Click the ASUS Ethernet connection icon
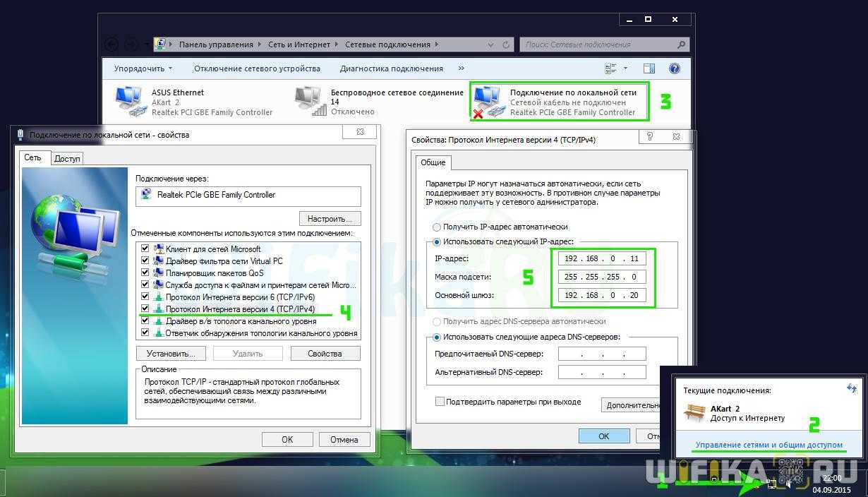 [x=128, y=101]
